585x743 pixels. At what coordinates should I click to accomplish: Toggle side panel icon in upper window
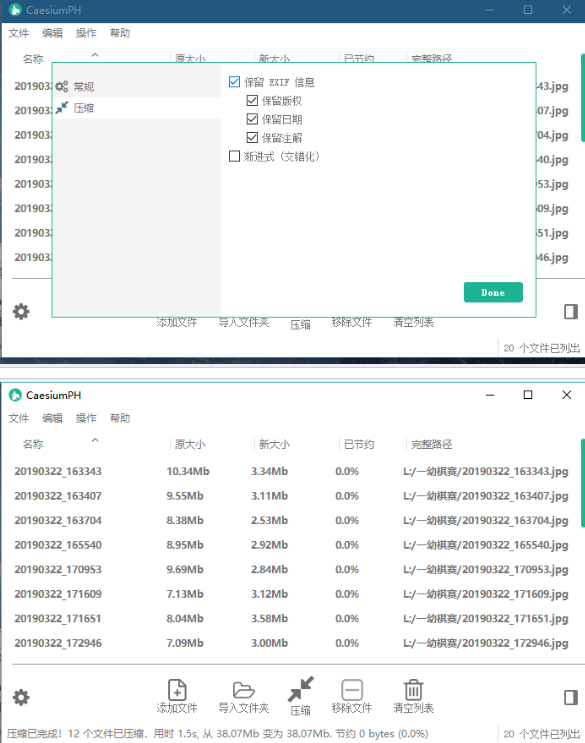(571, 311)
